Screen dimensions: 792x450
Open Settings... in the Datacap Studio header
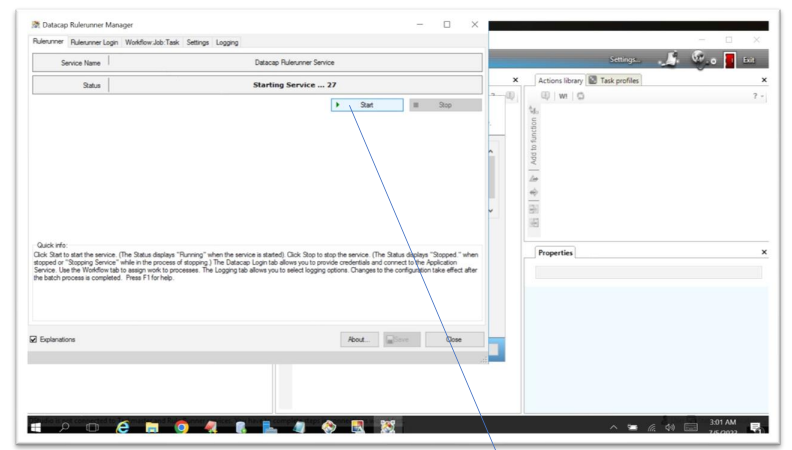(x=625, y=60)
